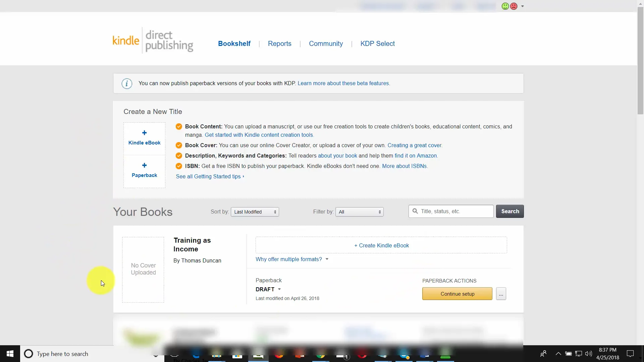Image resolution: width=644 pixels, height=362 pixels.
Task: Click the volume icon in system tray
Action: coord(589,354)
